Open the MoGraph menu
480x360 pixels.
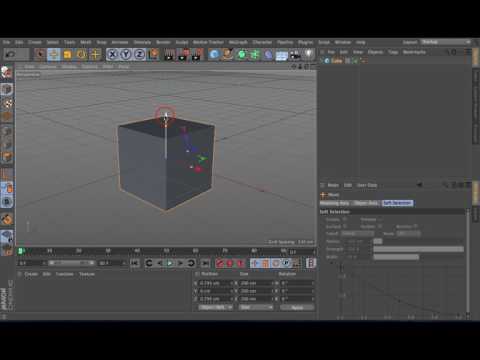pyautogui.click(x=238, y=42)
